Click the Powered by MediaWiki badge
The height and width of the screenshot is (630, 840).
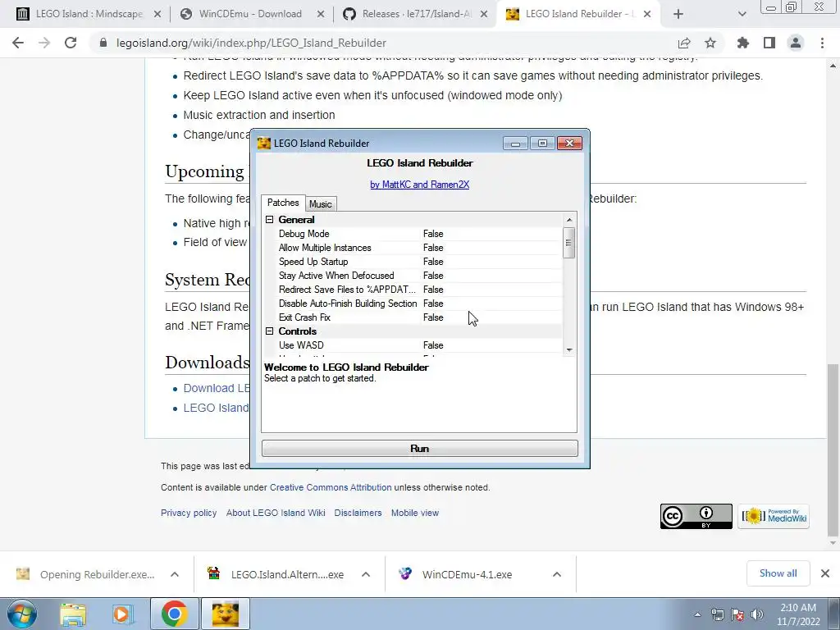point(773,517)
